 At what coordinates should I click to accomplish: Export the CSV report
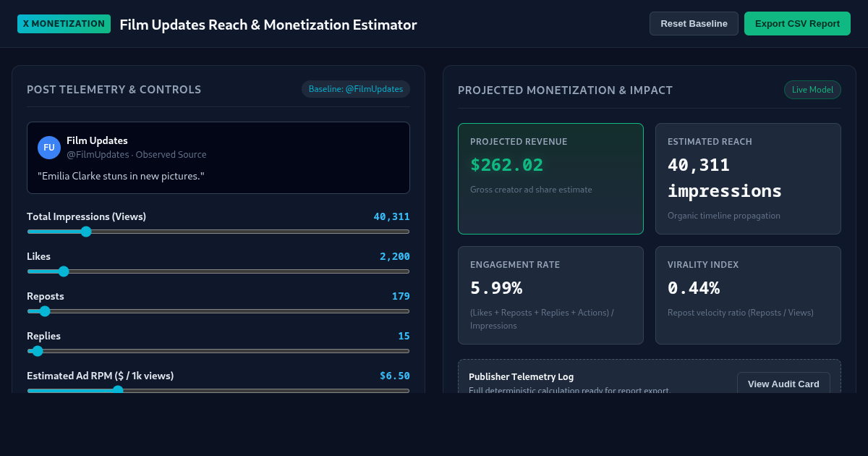(797, 23)
